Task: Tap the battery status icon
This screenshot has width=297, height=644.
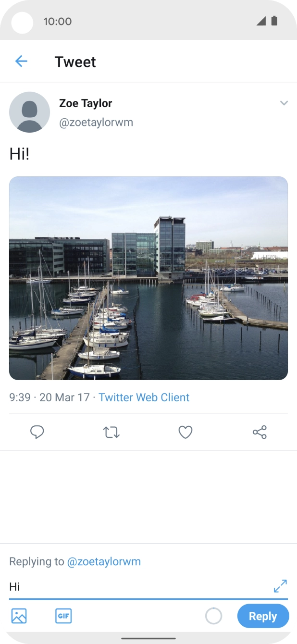Action: coord(274,21)
